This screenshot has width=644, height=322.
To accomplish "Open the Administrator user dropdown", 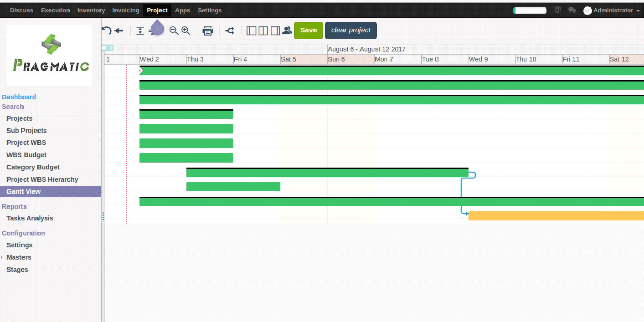I will pos(613,10).
